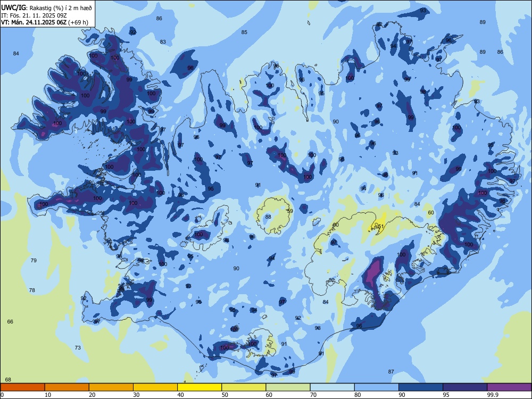This screenshot has height=399, width=532.
Task: Click the '51' value on the yellow glacier patch
Action: 381,227
